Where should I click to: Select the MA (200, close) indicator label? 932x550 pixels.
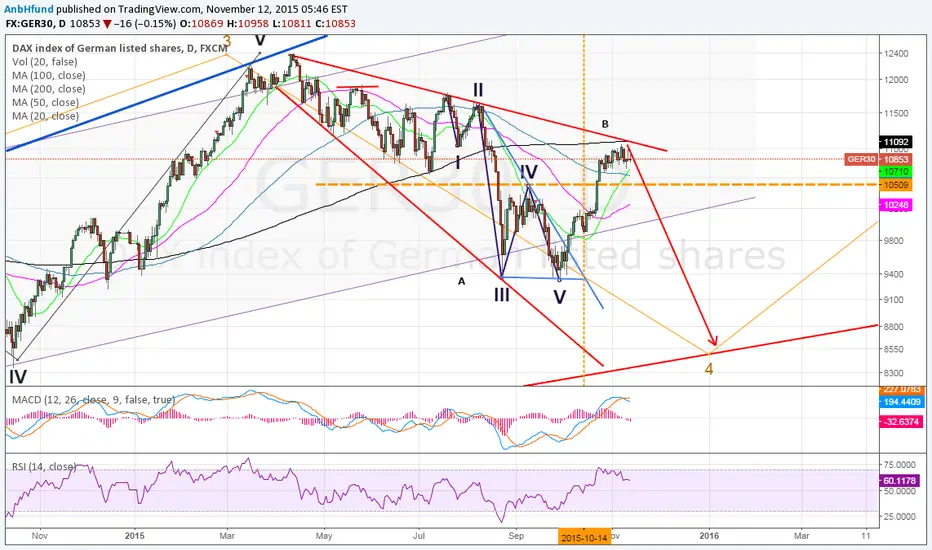[x=49, y=89]
